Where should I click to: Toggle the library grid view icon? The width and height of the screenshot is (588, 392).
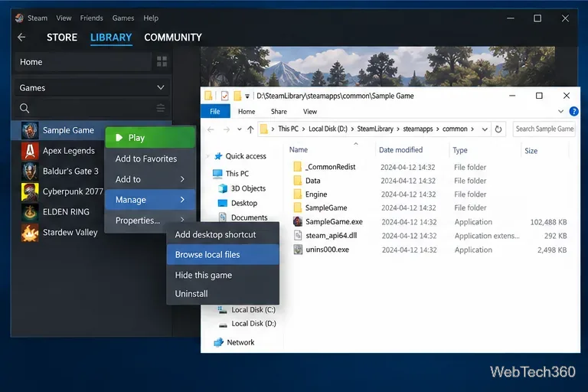coord(162,61)
